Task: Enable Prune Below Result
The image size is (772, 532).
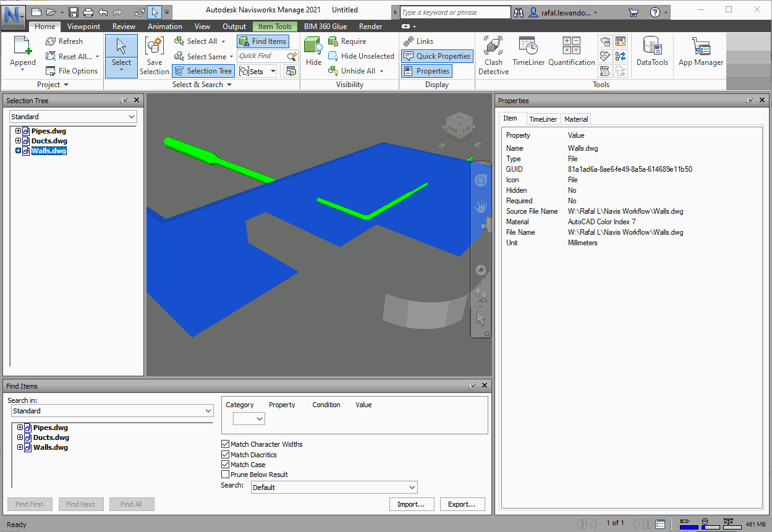Action: pos(226,474)
